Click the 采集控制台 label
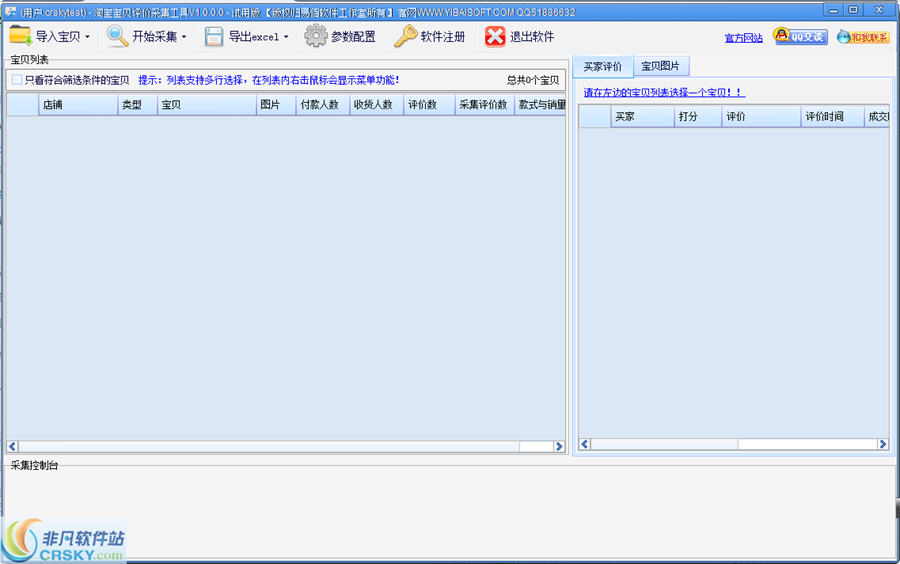The image size is (900, 564). click(x=34, y=465)
